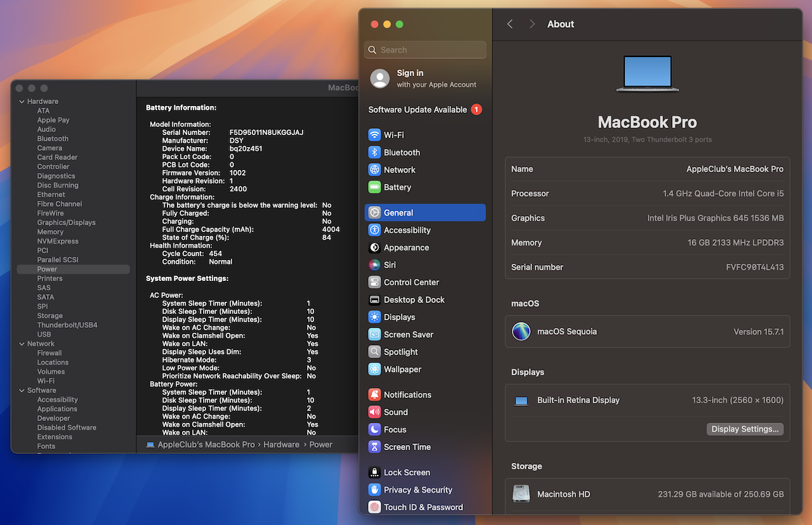
Task: Collapse the Network tree section
Action: pos(22,344)
